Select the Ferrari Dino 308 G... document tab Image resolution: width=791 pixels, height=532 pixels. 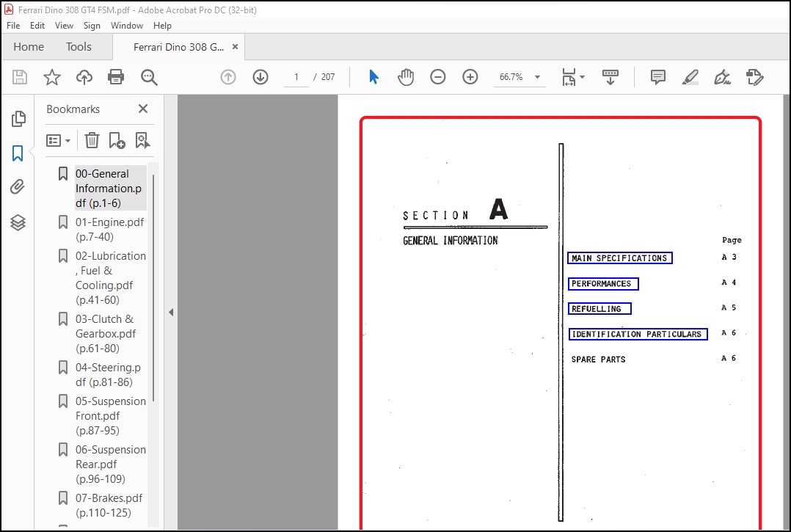(x=178, y=47)
